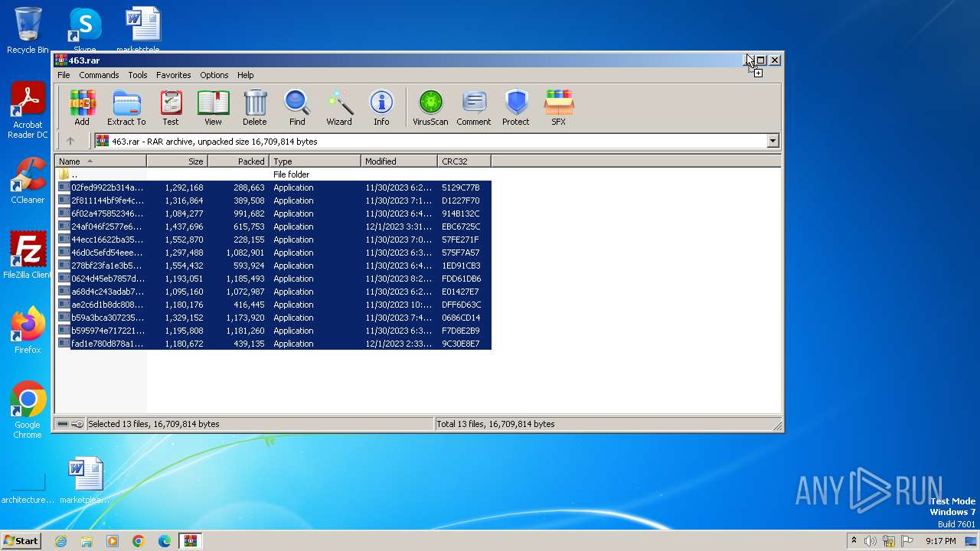This screenshot has width=980, height=551.
Task: Select file a68d4c243adab7...
Action: point(273,292)
